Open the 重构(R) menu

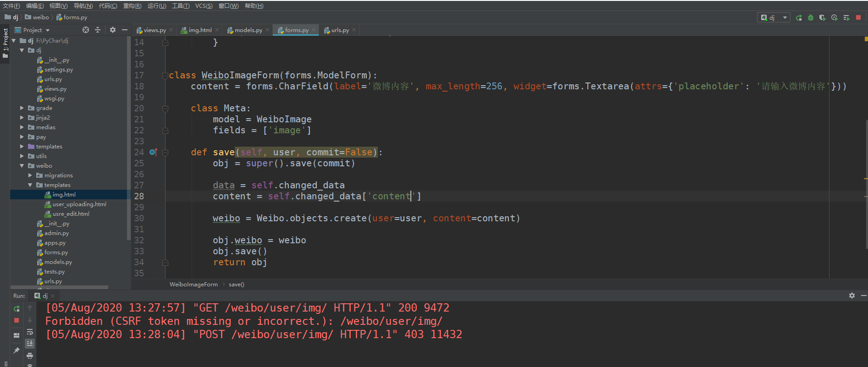click(x=132, y=6)
